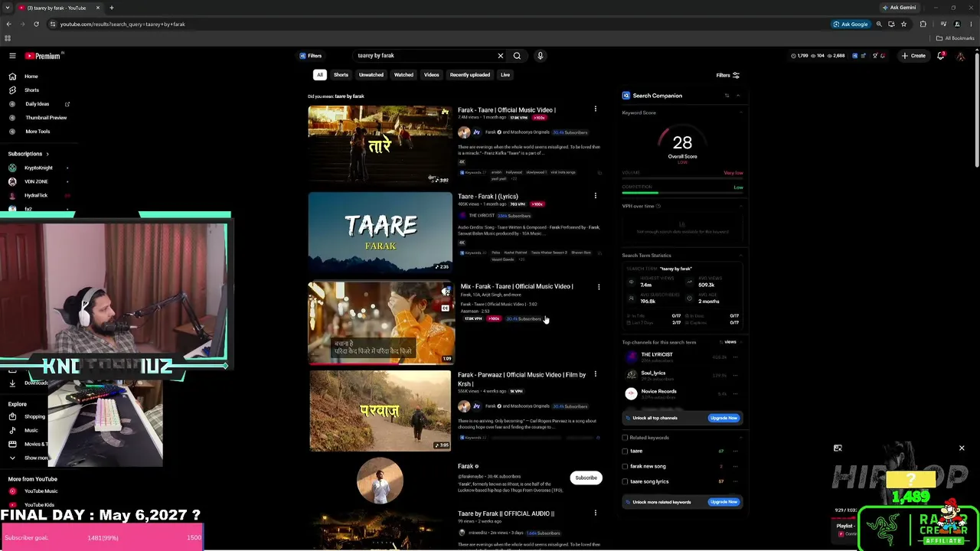Open 'Farak - Parwaaz | Official Music Video' title
The height and width of the screenshot is (551, 980).
[x=521, y=379]
